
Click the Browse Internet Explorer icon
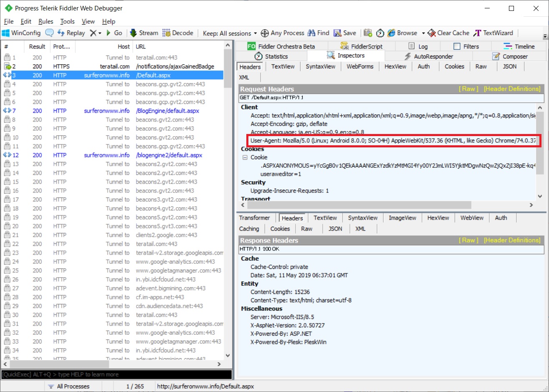pyautogui.click(x=391, y=33)
